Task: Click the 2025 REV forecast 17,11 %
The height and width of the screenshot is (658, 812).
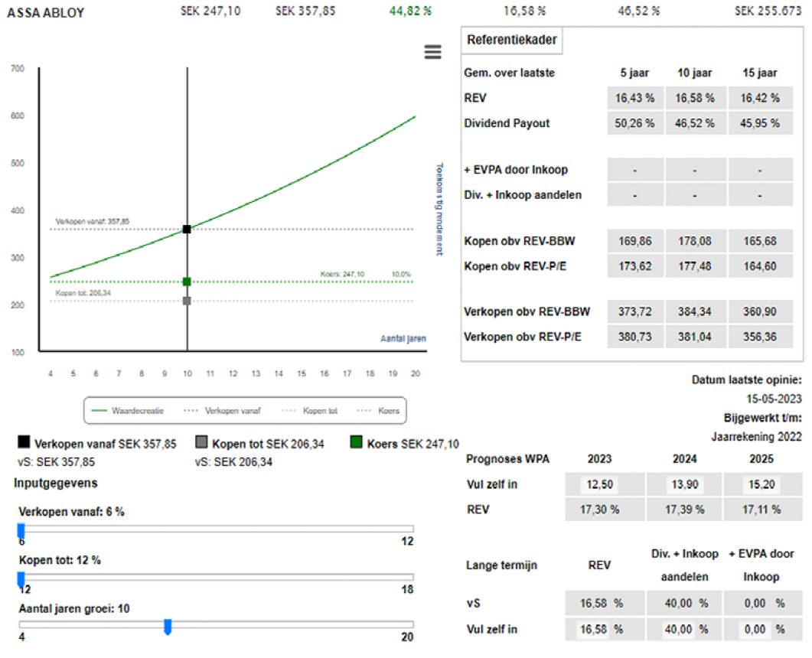Action: click(761, 510)
